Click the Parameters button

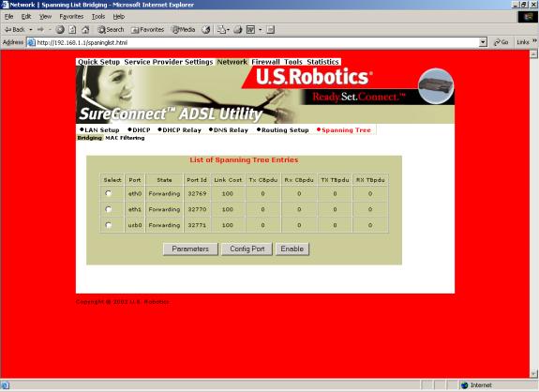pos(190,249)
